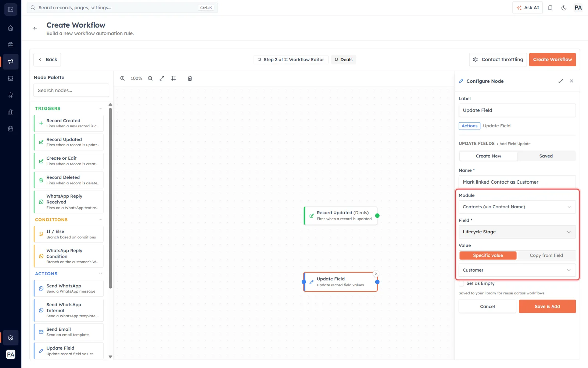Open the Module dropdown

(x=517, y=207)
